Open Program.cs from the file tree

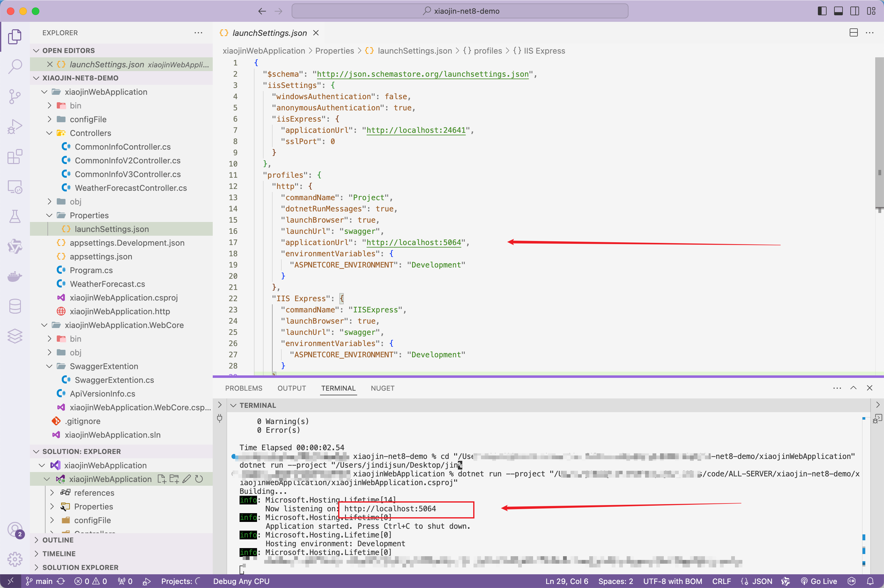pos(91,270)
